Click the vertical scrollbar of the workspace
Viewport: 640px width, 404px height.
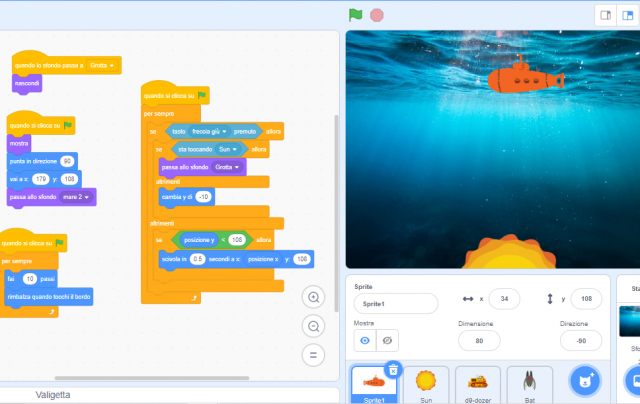pos(336,213)
